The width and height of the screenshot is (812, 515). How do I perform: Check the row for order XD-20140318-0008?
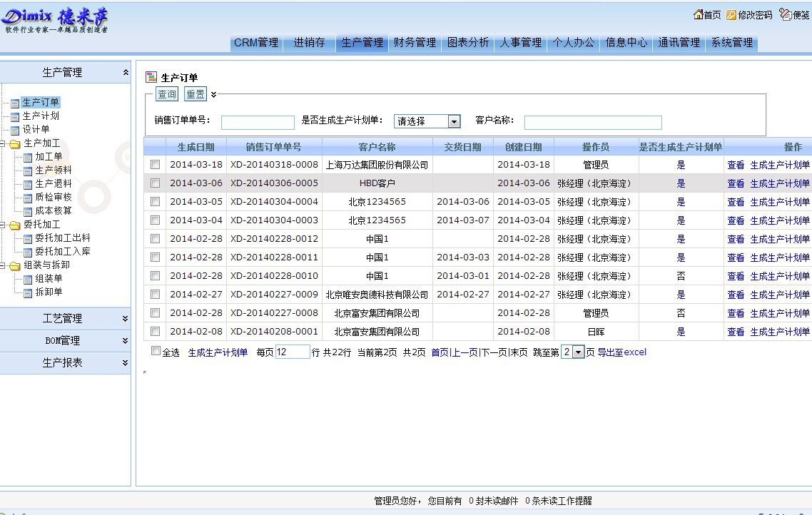pos(155,165)
